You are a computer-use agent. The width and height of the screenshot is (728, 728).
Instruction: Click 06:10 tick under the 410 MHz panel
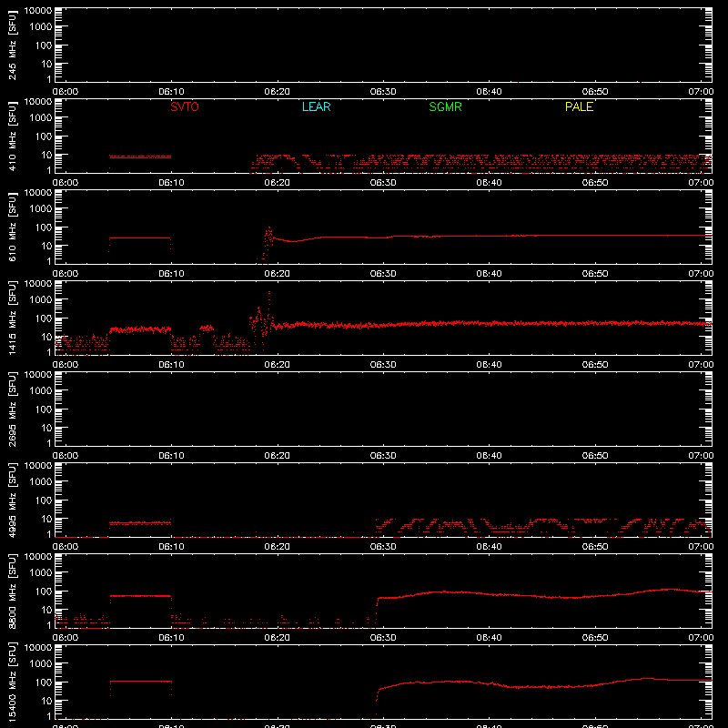171,183
